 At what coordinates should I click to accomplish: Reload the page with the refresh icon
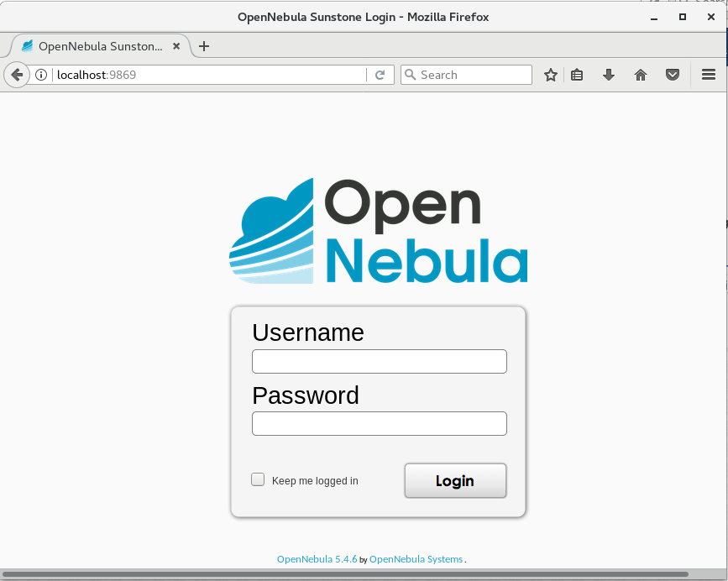tap(380, 75)
